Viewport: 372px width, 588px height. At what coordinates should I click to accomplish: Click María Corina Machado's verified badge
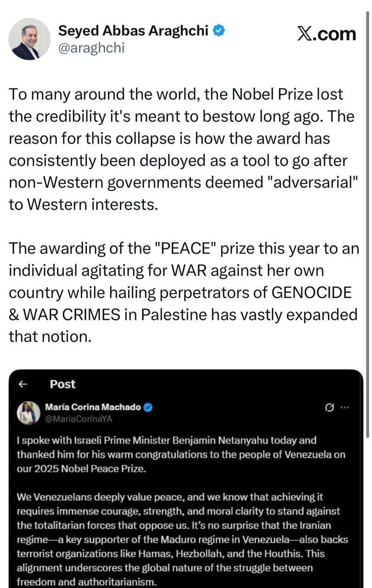pos(148,407)
